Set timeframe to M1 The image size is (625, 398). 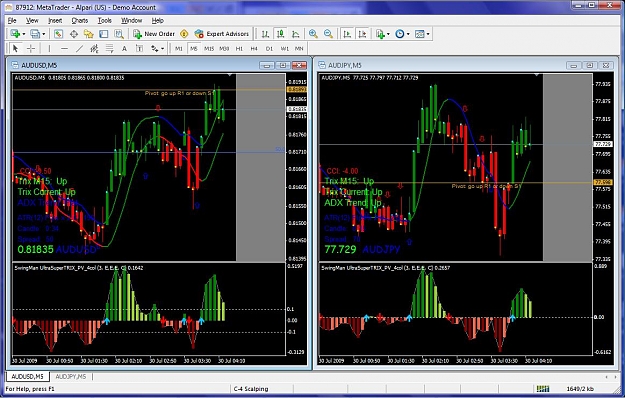[179, 49]
